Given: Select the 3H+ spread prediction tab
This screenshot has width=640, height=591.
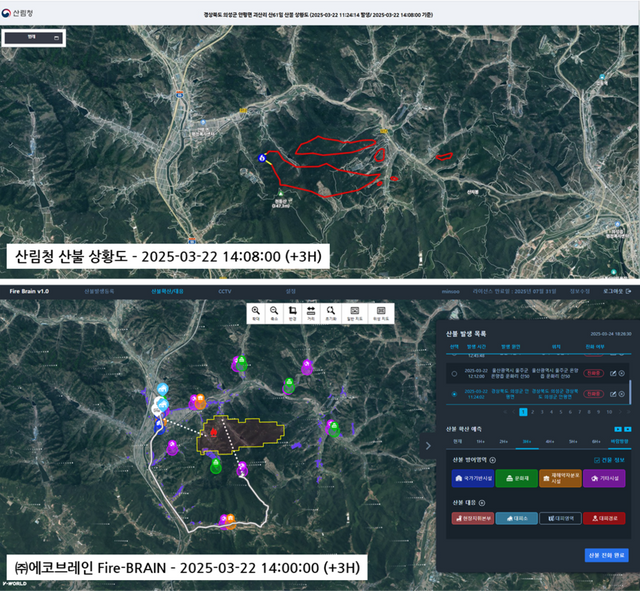Looking at the screenshot, I should coord(527,439).
